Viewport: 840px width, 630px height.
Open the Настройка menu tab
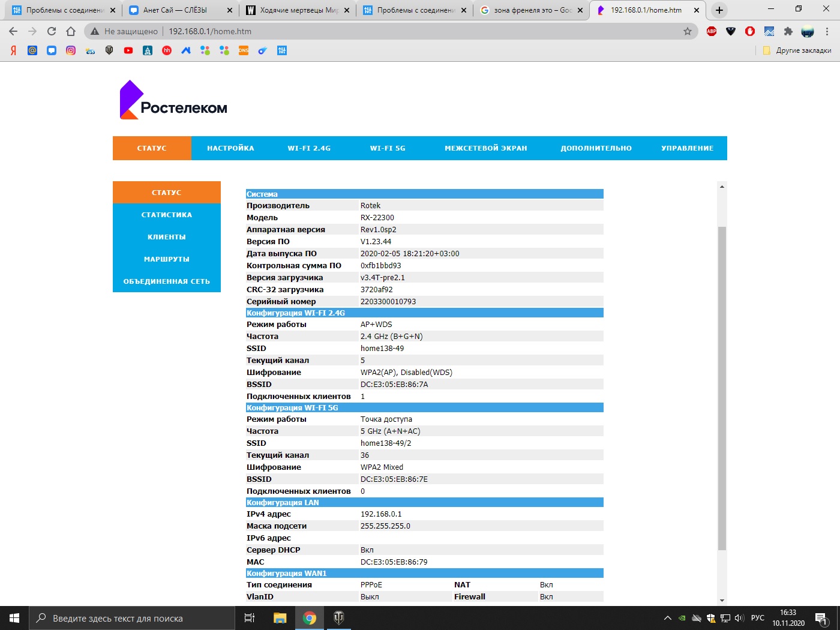coord(230,148)
